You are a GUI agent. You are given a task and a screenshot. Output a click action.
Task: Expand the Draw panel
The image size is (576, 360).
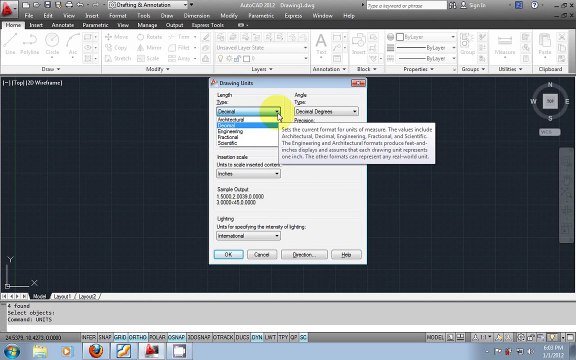pos(51,69)
